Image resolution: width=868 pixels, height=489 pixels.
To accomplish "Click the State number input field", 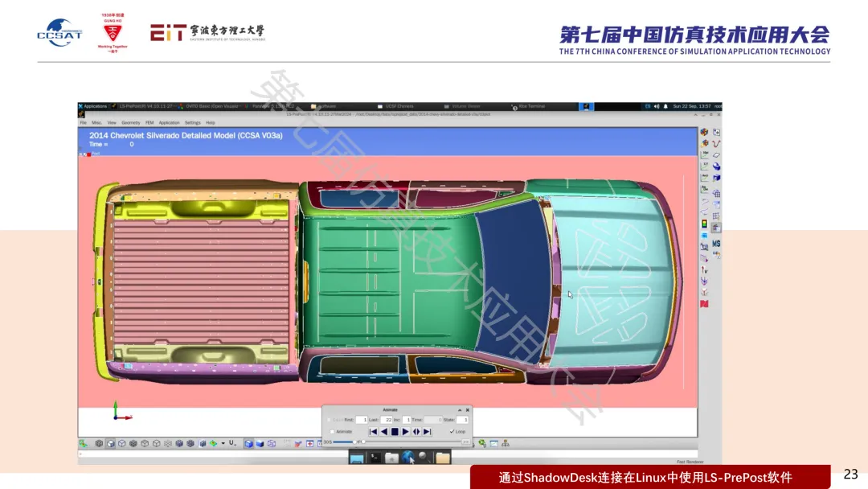I will click(x=463, y=420).
